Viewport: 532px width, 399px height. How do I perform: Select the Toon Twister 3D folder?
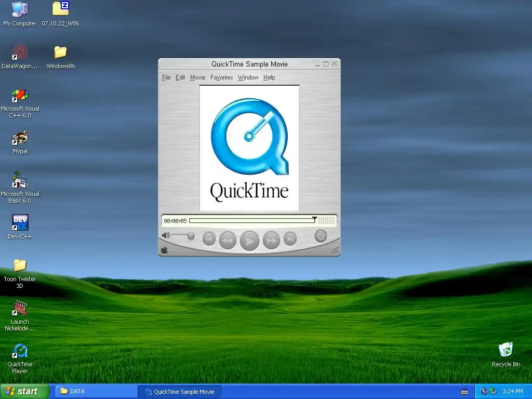click(20, 273)
